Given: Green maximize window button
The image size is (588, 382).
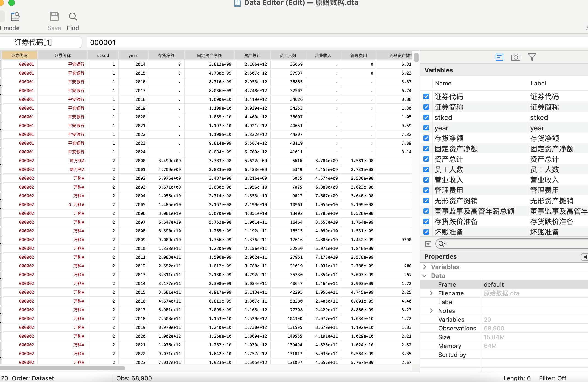Looking at the screenshot, I should coord(12,3).
